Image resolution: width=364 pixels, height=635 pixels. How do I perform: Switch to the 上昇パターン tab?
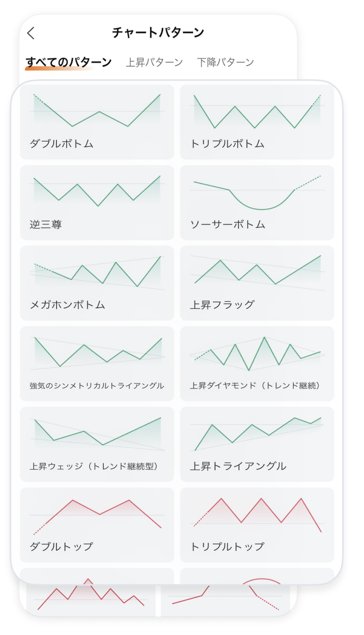click(156, 61)
